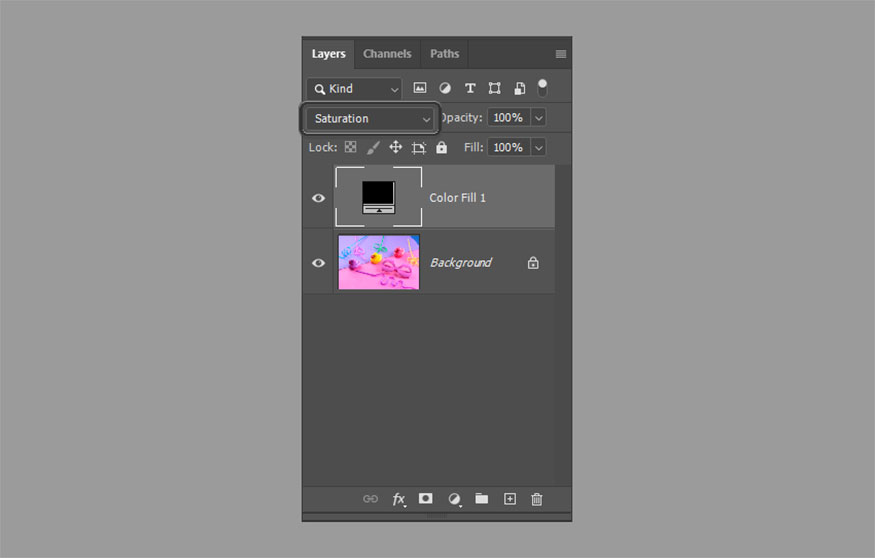
Task: Hide the Color Fill 1 layer
Action: 318,198
